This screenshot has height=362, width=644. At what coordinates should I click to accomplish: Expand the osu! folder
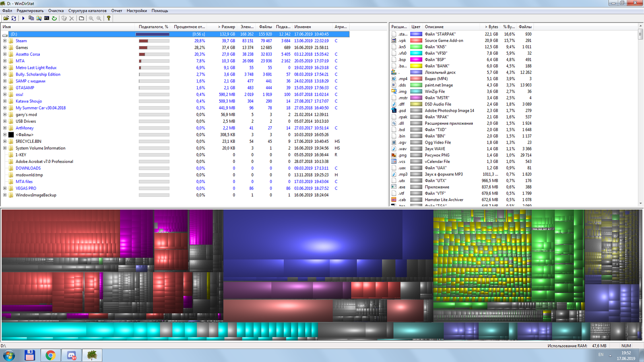tap(5, 95)
